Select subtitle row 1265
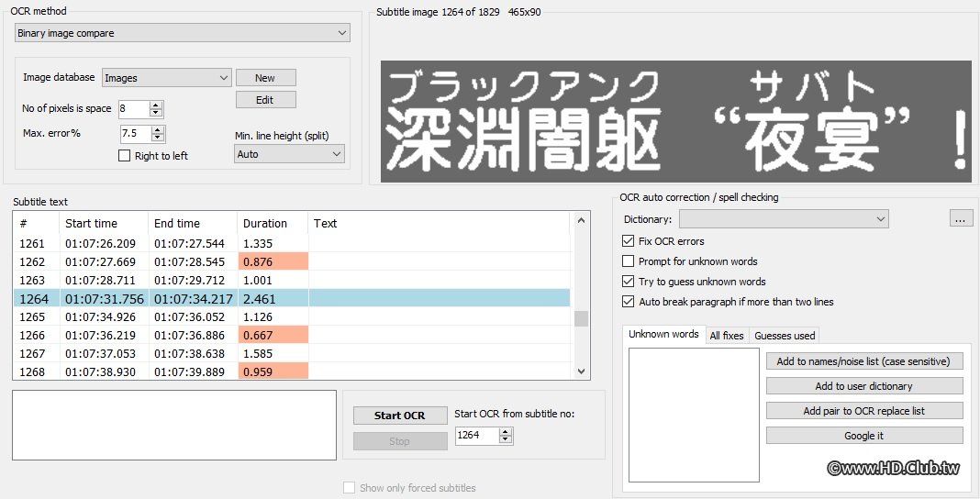Image resolution: width=980 pixels, height=499 pixels. click(291, 316)
